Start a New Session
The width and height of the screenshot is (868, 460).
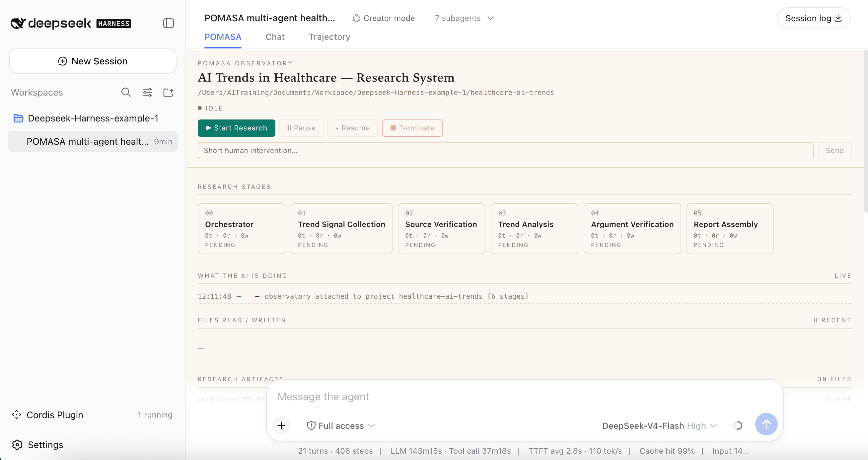pos(93,61)
